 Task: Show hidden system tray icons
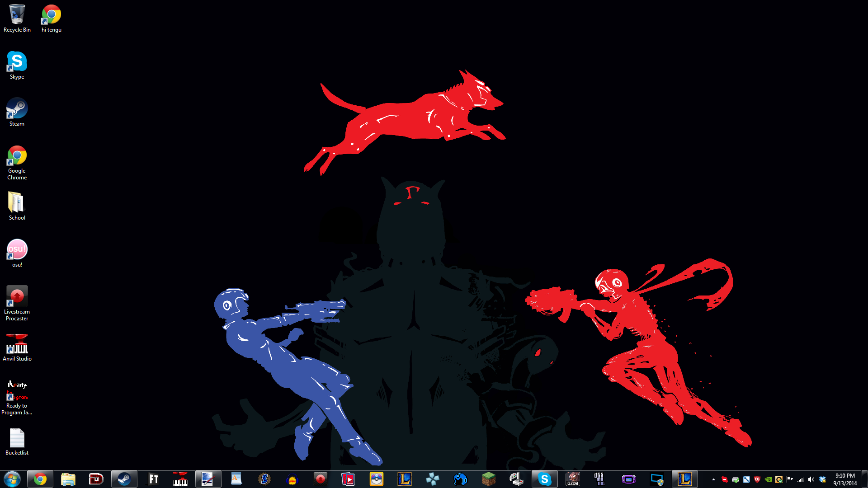click(713, 479)
